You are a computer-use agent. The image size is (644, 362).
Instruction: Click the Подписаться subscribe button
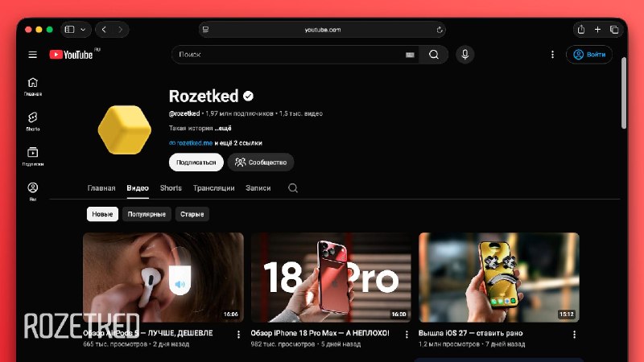pyautogui.click(x=196, y=162)
